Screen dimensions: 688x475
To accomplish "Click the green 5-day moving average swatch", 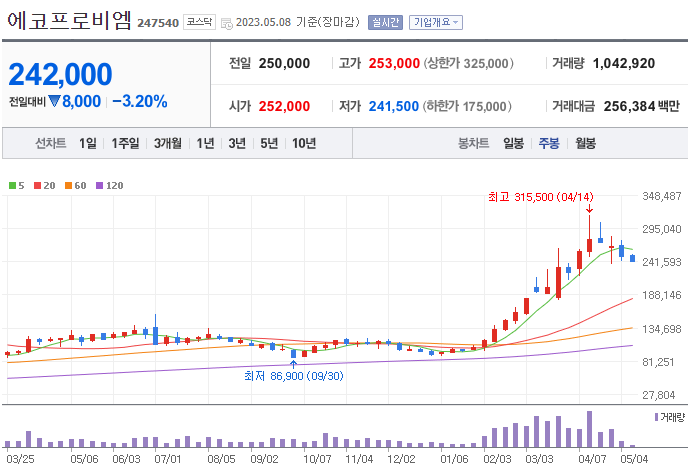I will click(12, 186).
